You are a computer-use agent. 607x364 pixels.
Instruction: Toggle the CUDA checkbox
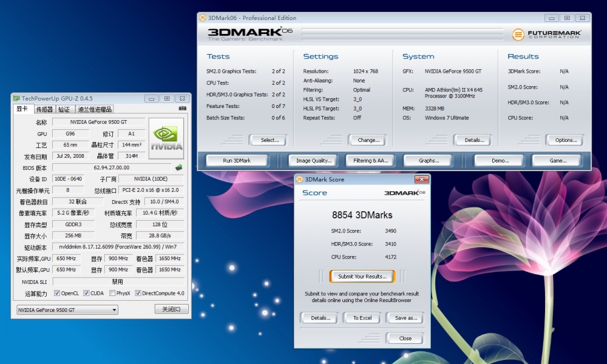pyautogui.click(x=86, y=293)
